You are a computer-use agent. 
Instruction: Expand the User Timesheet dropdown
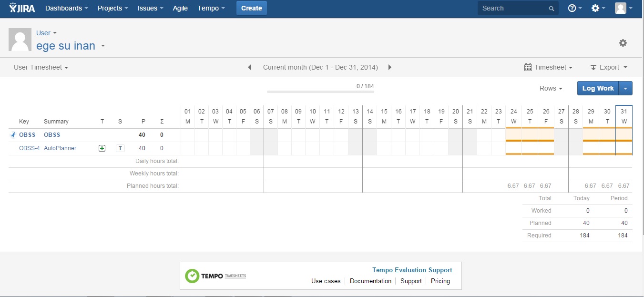tap(41, 67)
